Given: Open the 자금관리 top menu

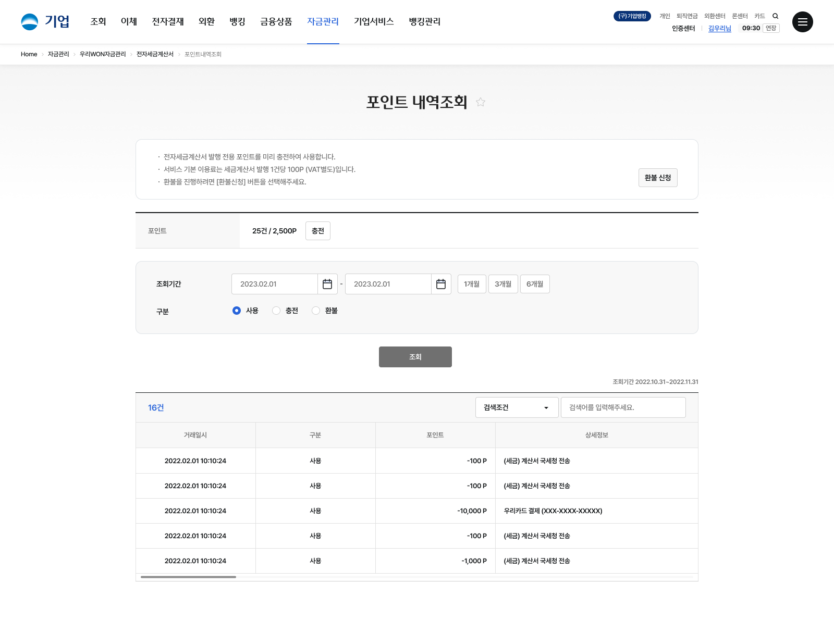Looking at the screenshot, I should click(323, 22).
